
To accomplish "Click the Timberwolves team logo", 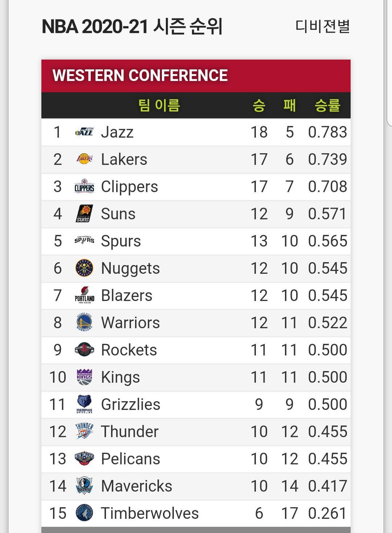I will coord(84,513).
